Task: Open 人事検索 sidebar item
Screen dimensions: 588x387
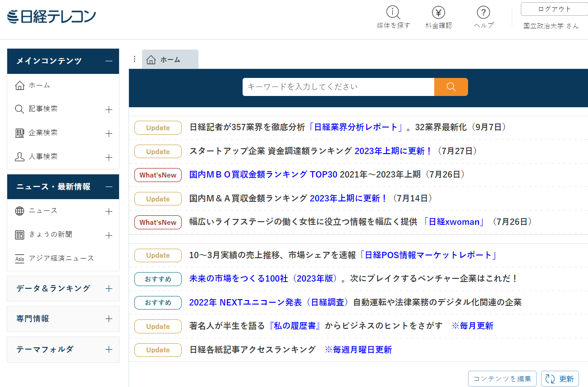Action: 43,156
